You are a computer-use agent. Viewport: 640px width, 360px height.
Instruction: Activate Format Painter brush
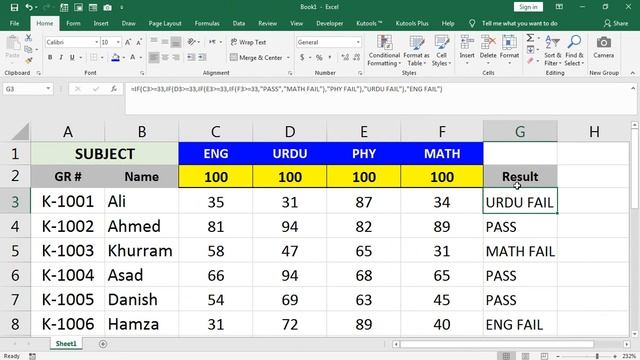point(28,60)
